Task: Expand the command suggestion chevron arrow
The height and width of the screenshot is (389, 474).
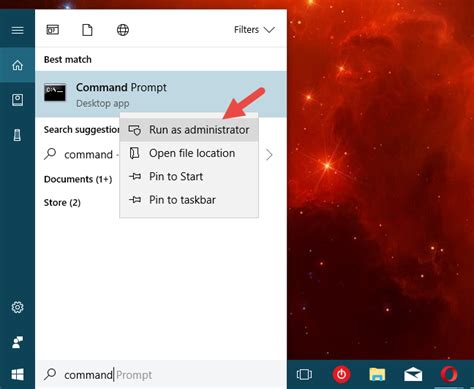Action: [269, 155]
